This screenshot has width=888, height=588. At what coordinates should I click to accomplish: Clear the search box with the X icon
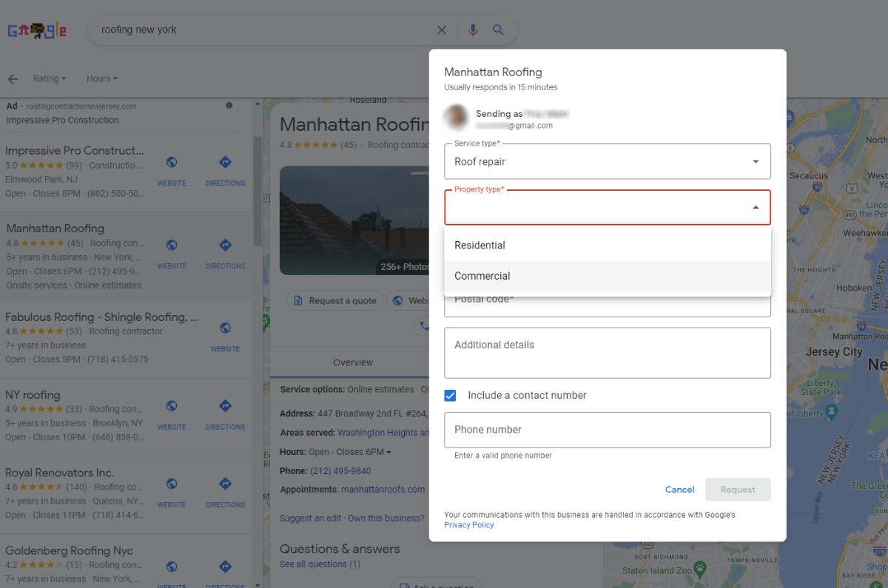point(442,30)
